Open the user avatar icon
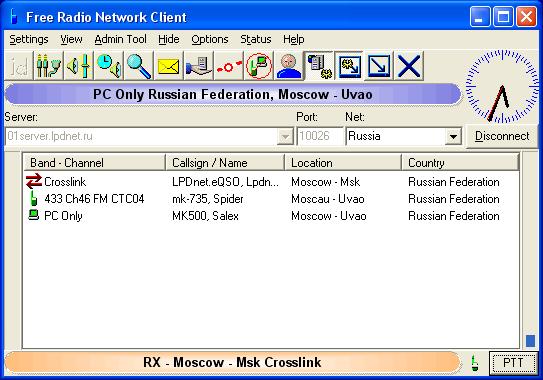The height and width of the screenshot is (380, 543). 289,66
